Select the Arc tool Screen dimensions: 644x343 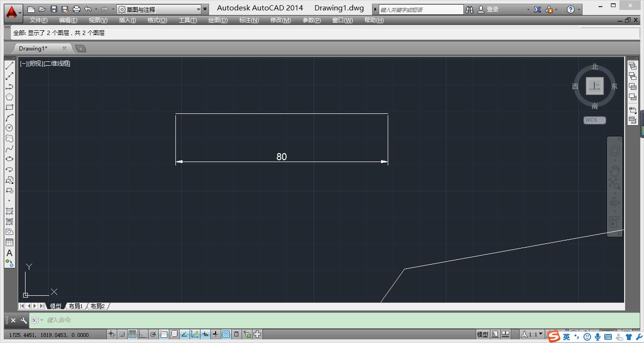9,118
